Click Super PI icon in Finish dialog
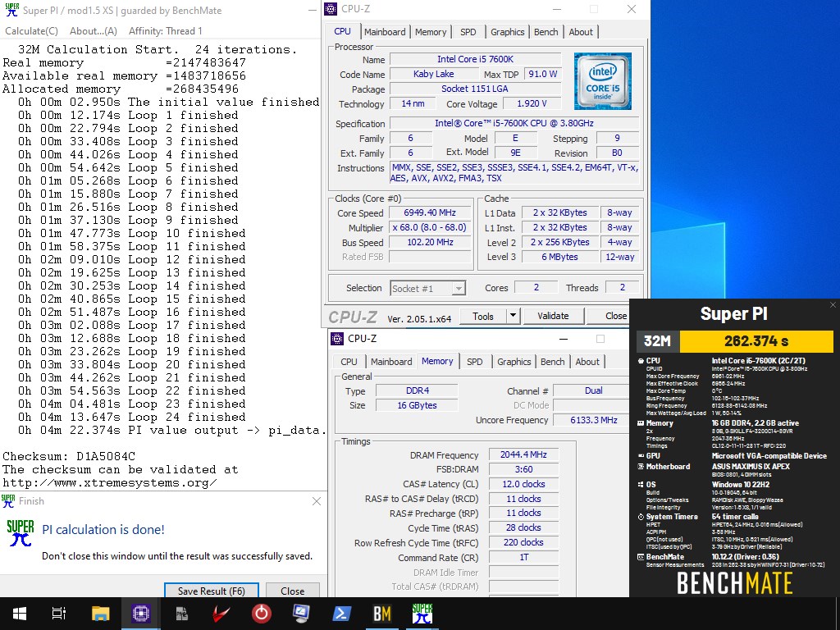Viewport: 840px width, 630px height. (x=21, y=532)
